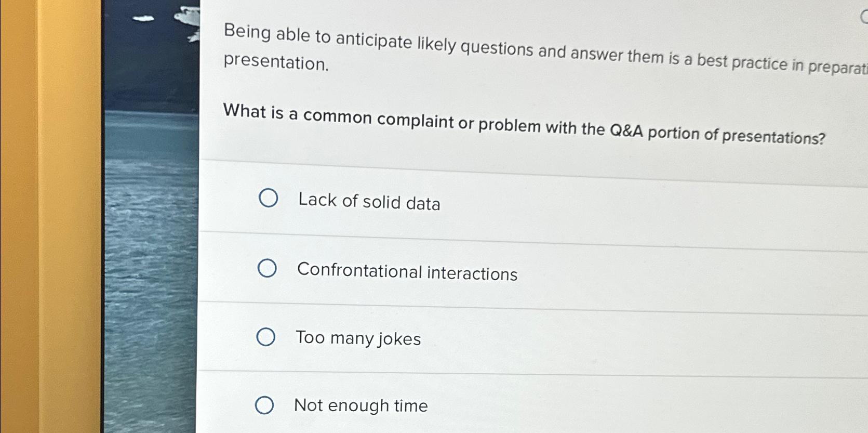
Task: Click the fourth answer row
Action: coord(468,406)
